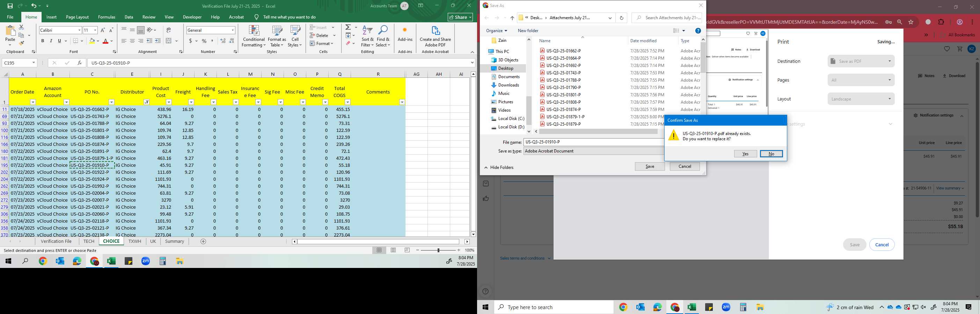Click the Underline icon in Excel ribbon
Image resolution: width=980 pixels, height=314 pixels.
coord(59,41)
